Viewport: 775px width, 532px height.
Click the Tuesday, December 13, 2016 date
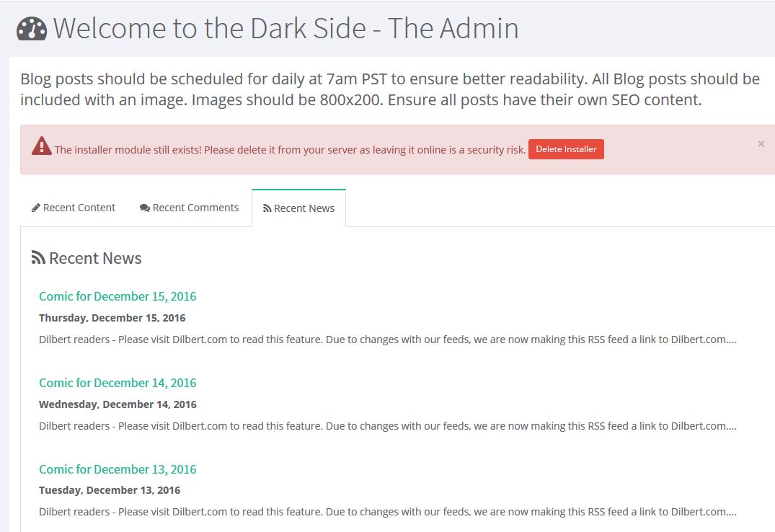(110, 490)
